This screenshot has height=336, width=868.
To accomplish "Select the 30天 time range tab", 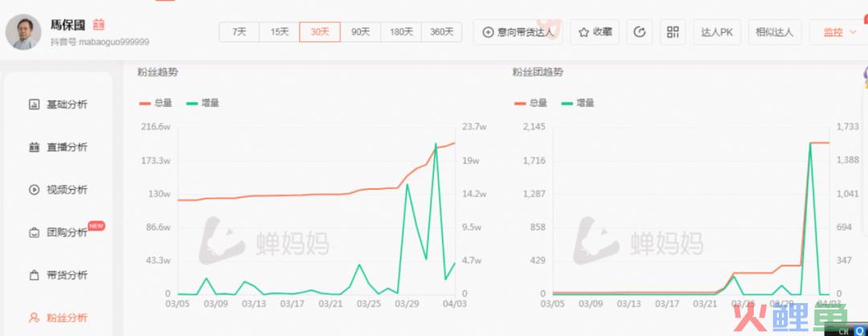I will [320, 32].
